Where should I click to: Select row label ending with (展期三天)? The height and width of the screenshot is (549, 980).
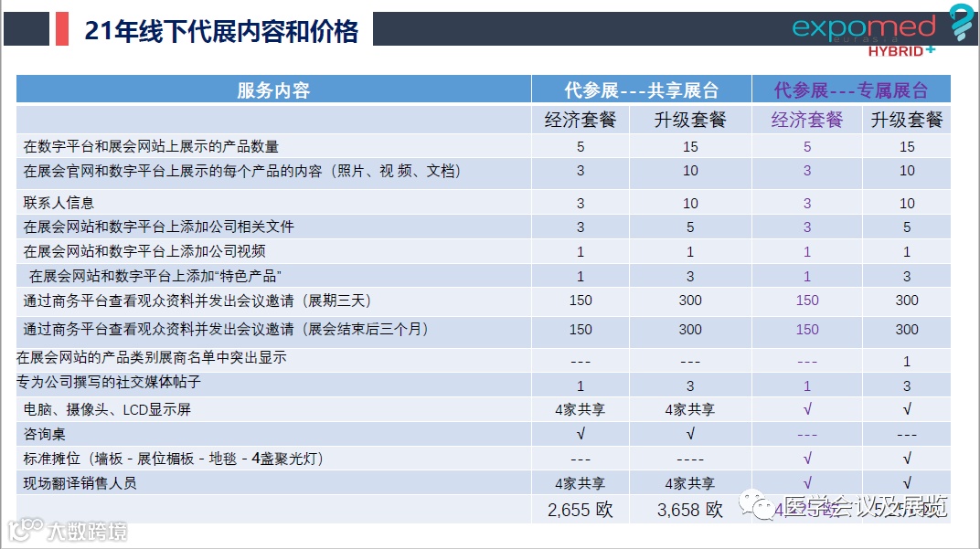pos(197,301)
